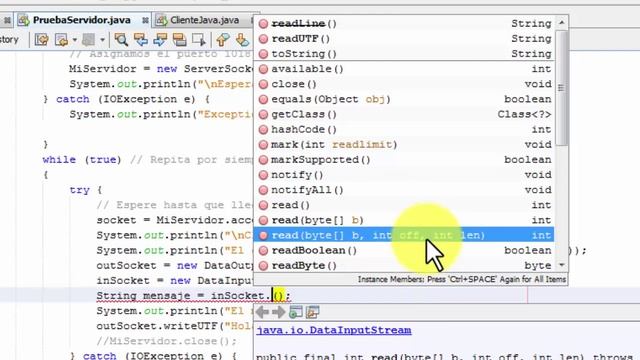Select notifyAll() completion item
640x360 pixels.
404,190
